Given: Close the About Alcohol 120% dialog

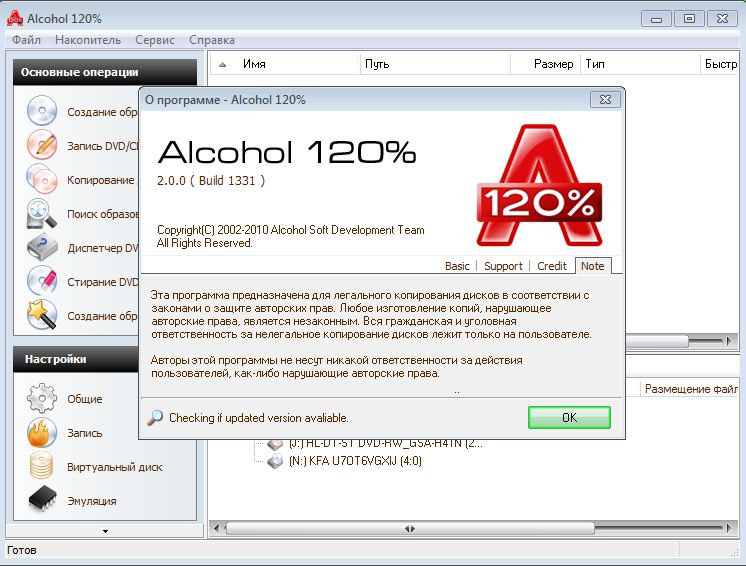Looking at the screenshot, I should 605,99.
